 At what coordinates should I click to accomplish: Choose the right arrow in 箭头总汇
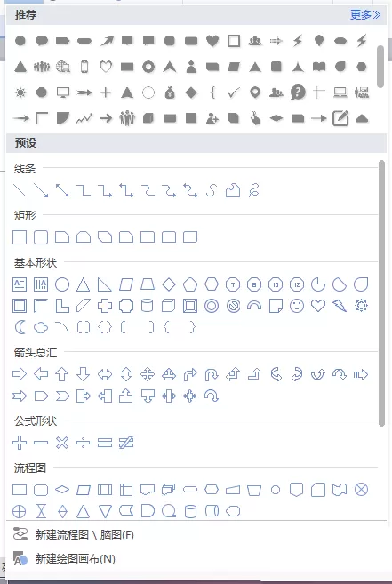20,374
